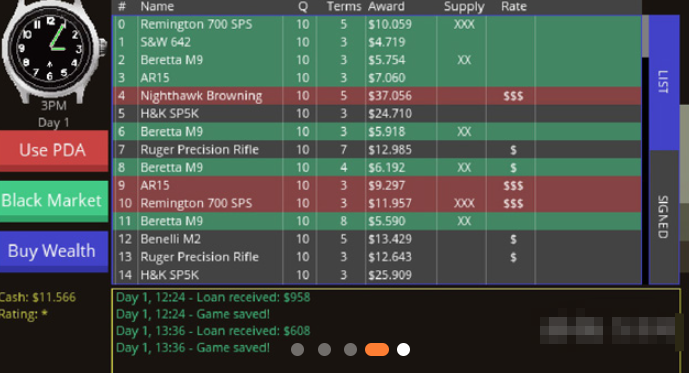
Task: Click the Award column header
Action: coord(386,7)
